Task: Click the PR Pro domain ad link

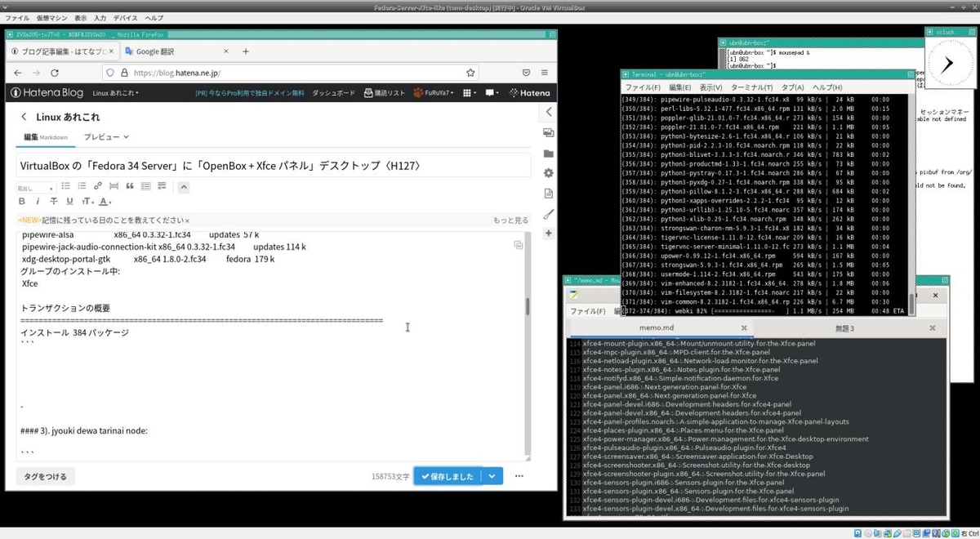Action: [249, 93]
